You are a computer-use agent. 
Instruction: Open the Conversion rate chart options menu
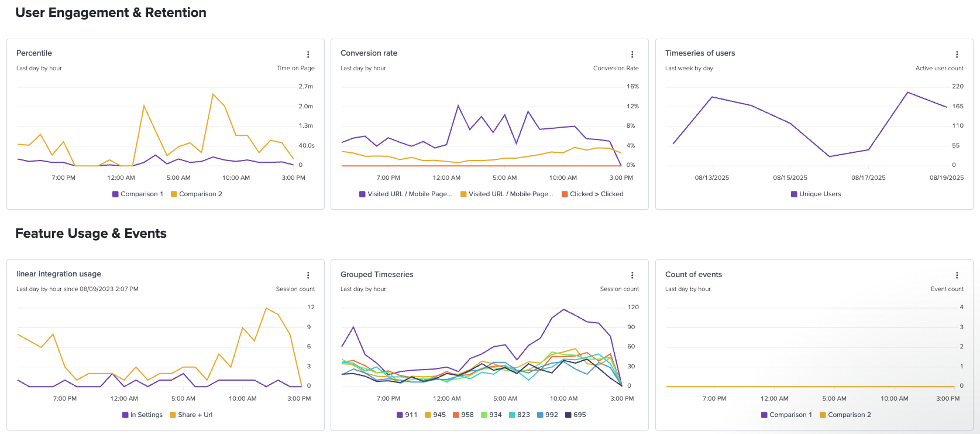(632, 54)
